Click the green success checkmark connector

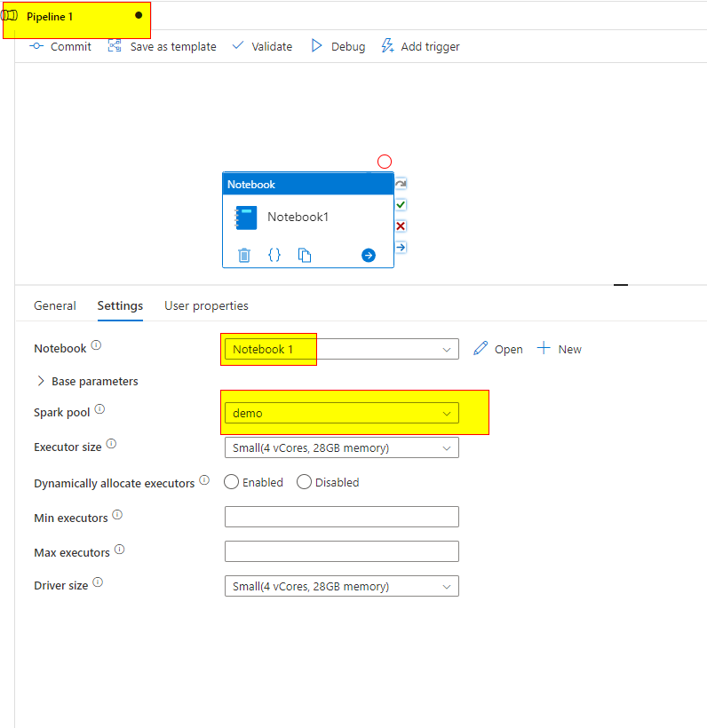pos(401,205)
